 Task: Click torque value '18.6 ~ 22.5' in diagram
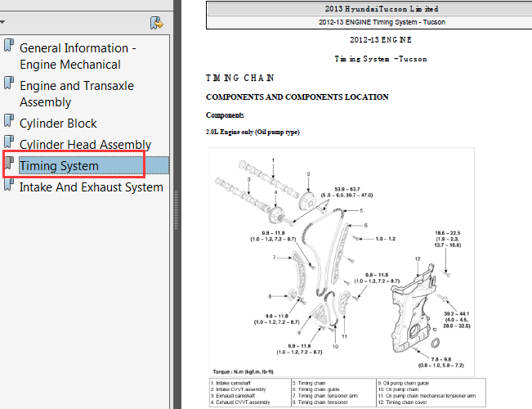pyautogui.click(x=448, y=233)
